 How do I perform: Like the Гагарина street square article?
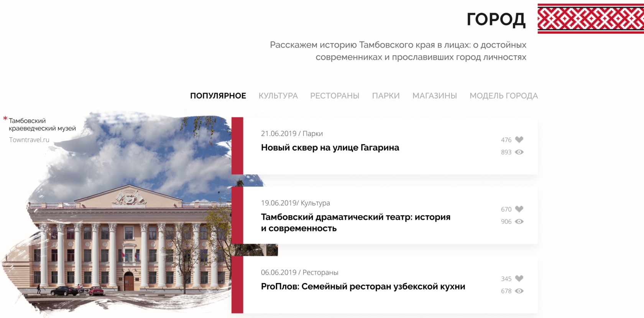click(519, 140)
